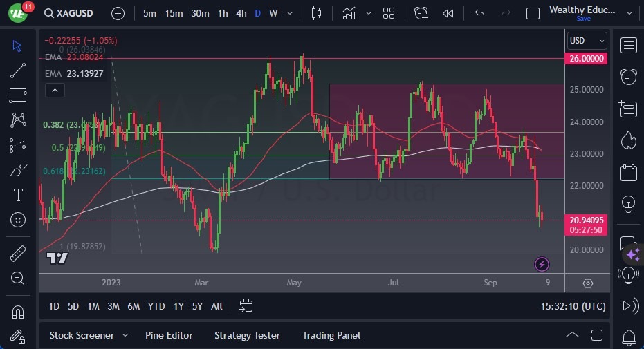Select the ruler measure tool
The width and height of the screenshot is (644, 349).
click(18, 253)
